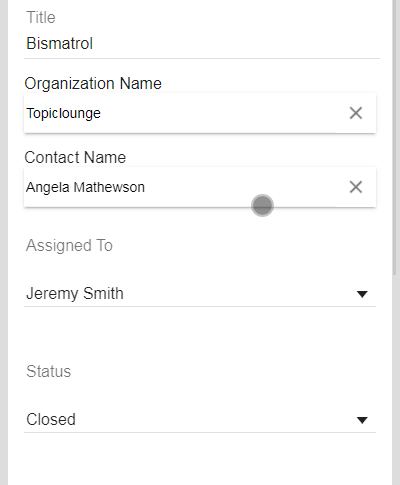Click into the Topiclounge organization input
This screenshot has height=485, width=400.
coord(183,113)
